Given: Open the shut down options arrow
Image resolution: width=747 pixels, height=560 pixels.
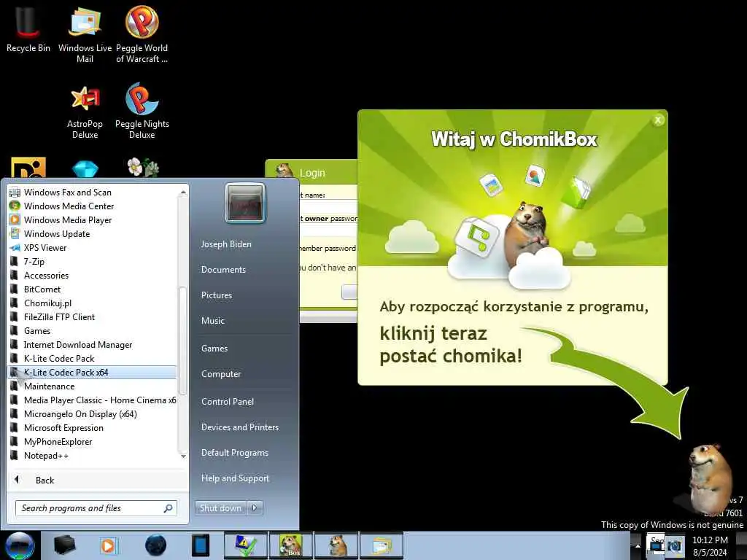Looking at the screenshot, I should pos(255,508).
